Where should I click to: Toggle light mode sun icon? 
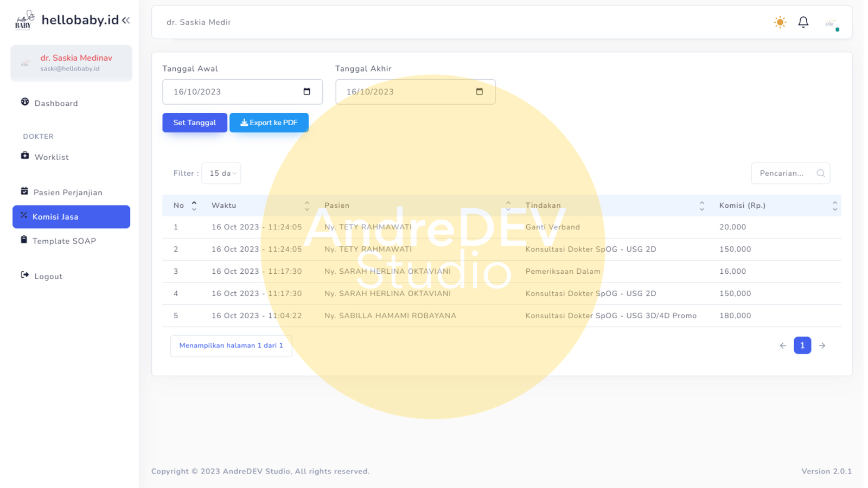pos(780,22)
